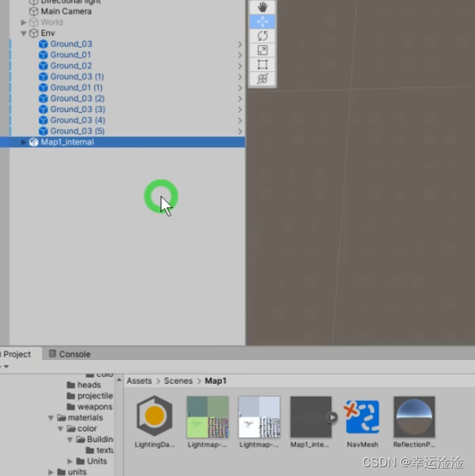
Task: Open Ground_03 (5) prefab via chevron
Action: [240, 131]
